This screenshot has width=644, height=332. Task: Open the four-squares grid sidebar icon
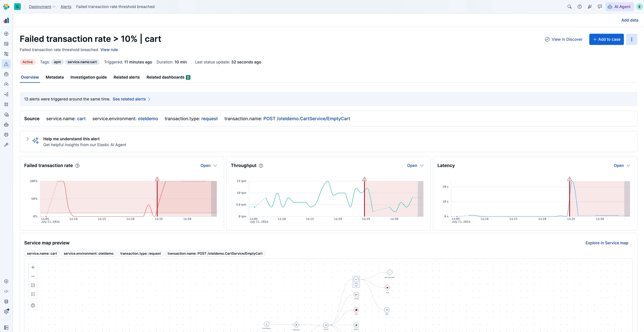(6, 105)
